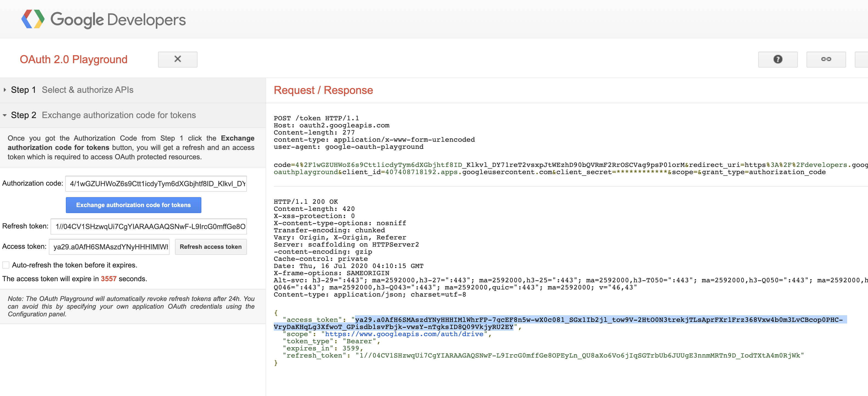
Task: Click the Refresh access token button
Action: click(x=211, y=247)
